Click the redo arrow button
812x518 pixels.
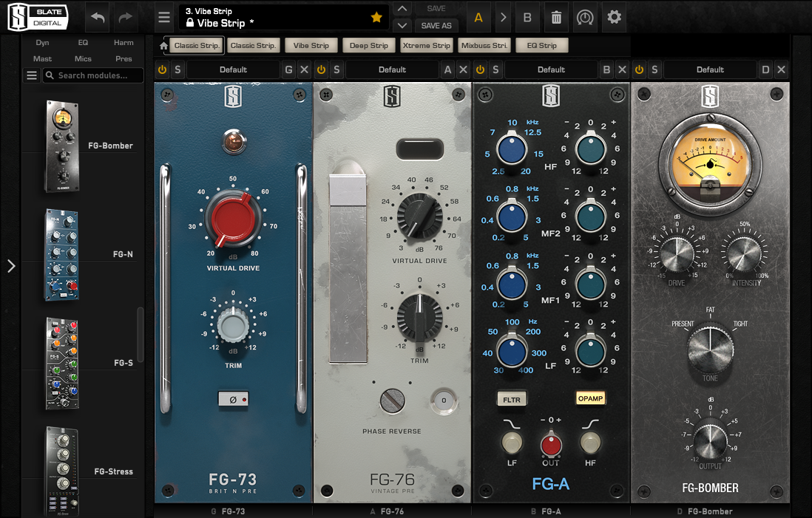pos(125,17)
